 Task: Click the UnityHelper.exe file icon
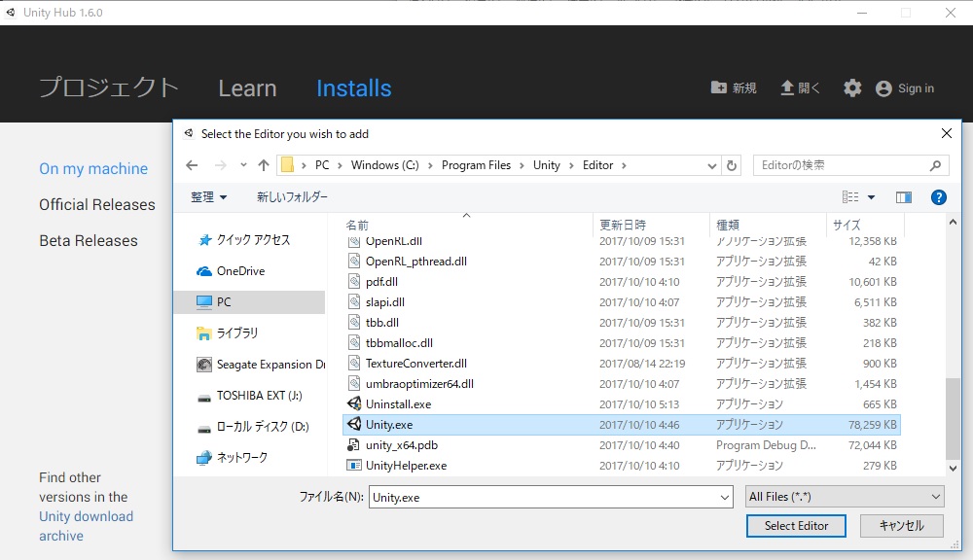point(354,465)
